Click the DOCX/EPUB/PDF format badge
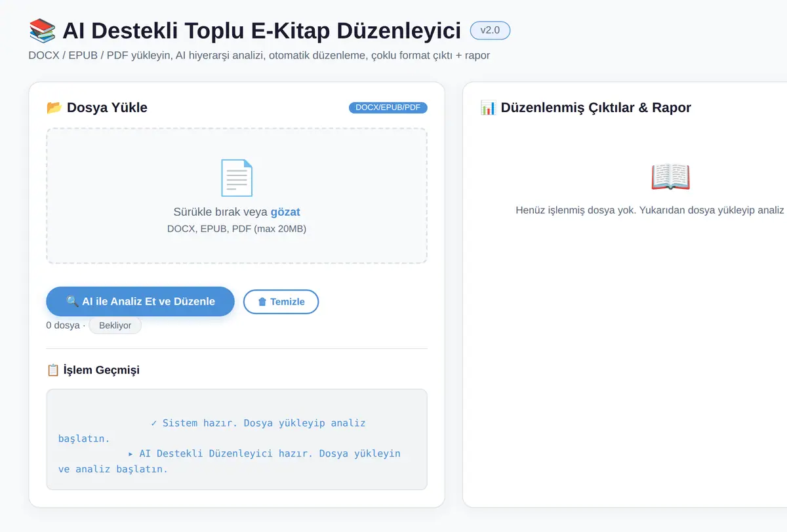The image size is (787, 532). 388,108
